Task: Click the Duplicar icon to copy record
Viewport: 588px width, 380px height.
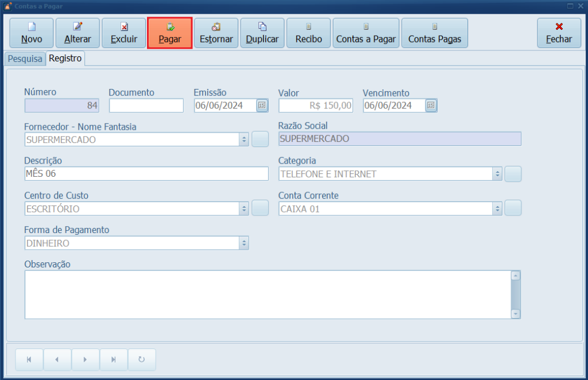Action: click(x=262, y=33)
